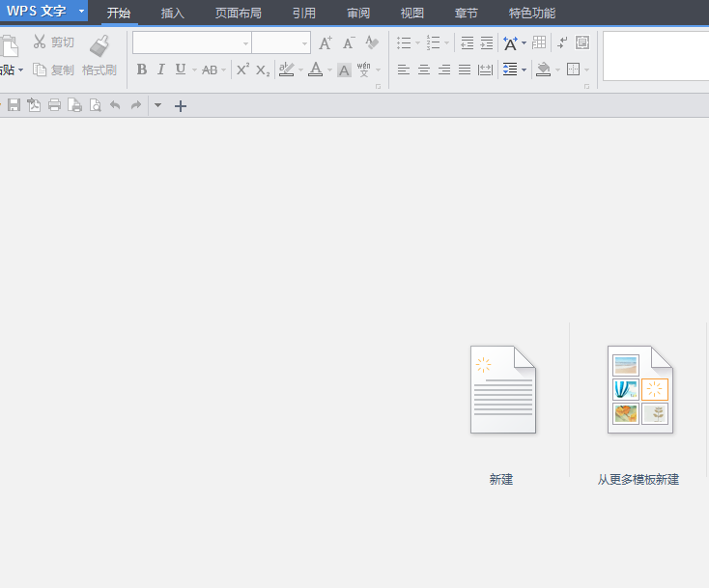This screenshot has width=709, height=588.
Task: Open print preview magnifier icon
Action: (95, 105)
